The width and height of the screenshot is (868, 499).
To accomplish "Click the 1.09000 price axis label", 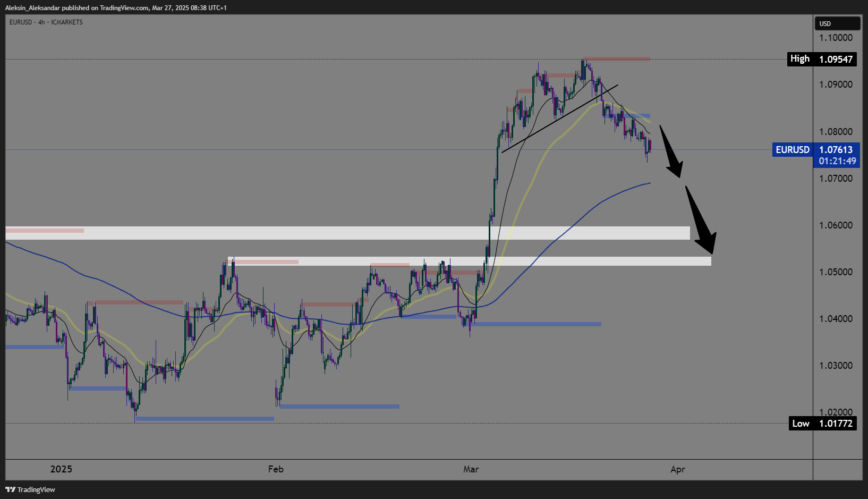I will pyautogui.click(x=836, y=84).
